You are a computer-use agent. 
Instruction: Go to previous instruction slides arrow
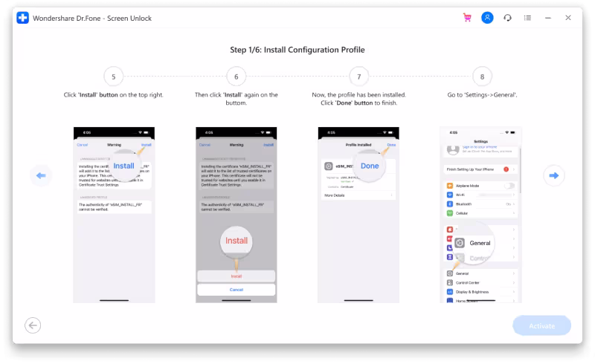point(41,175)
